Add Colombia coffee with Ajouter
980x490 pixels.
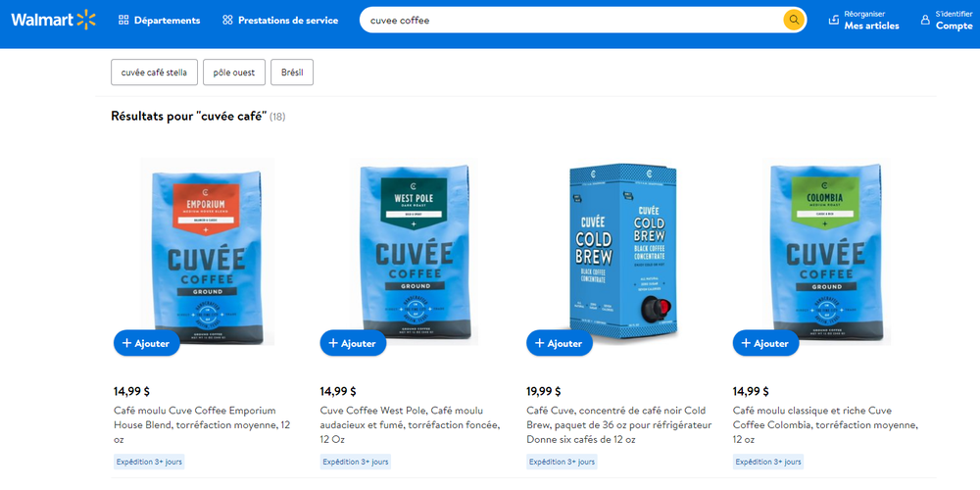pos(765,343)
